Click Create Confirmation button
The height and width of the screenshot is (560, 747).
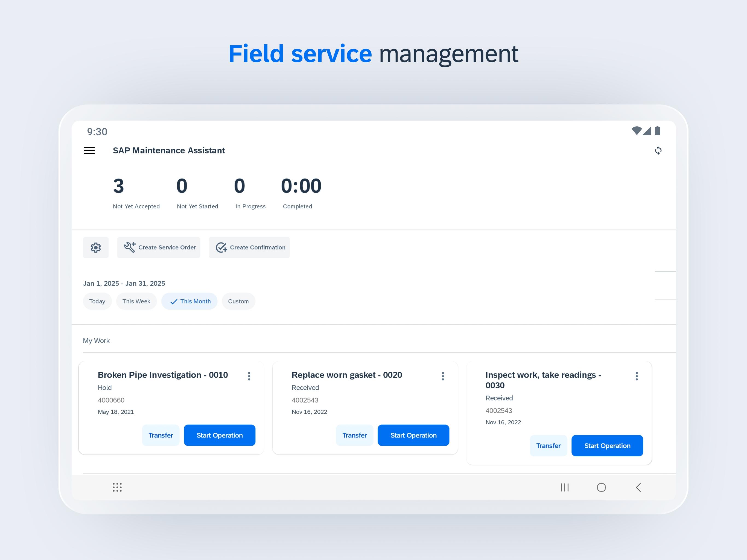click(249, 247)
